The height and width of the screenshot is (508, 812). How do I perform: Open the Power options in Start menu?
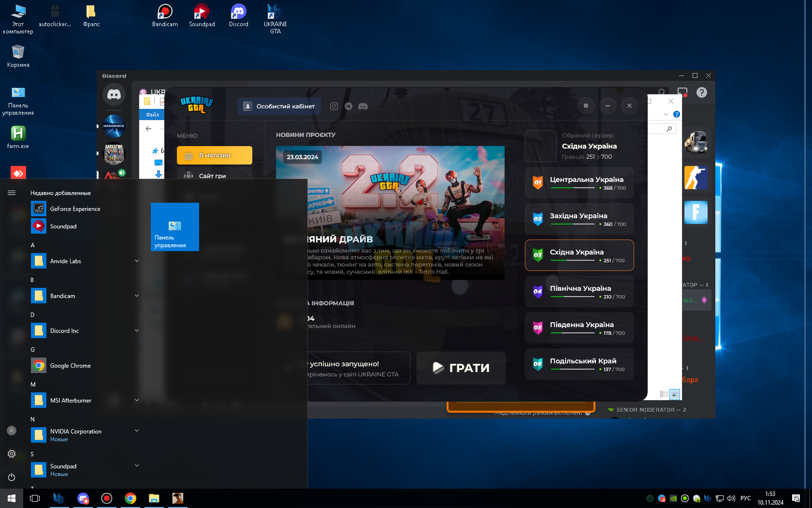(12, 477)
